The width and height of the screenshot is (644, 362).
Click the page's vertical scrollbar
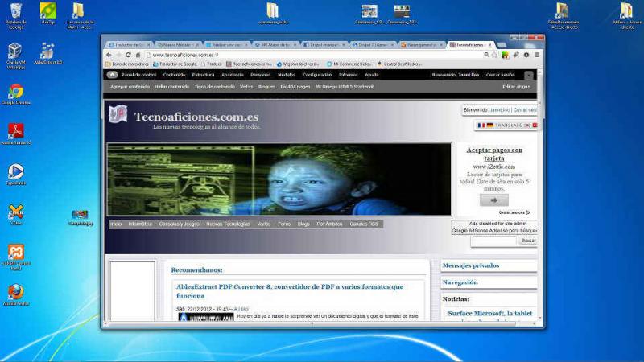click(539, 195)
